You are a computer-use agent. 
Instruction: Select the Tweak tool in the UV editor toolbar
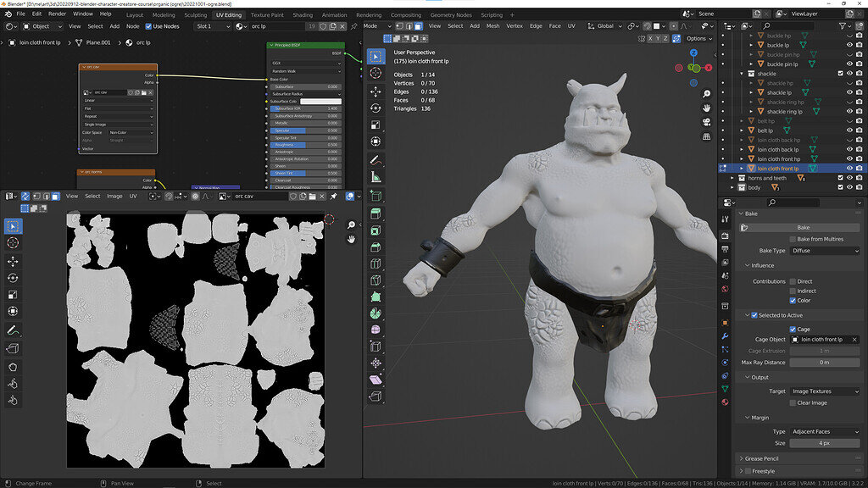(x=12, y=226)
